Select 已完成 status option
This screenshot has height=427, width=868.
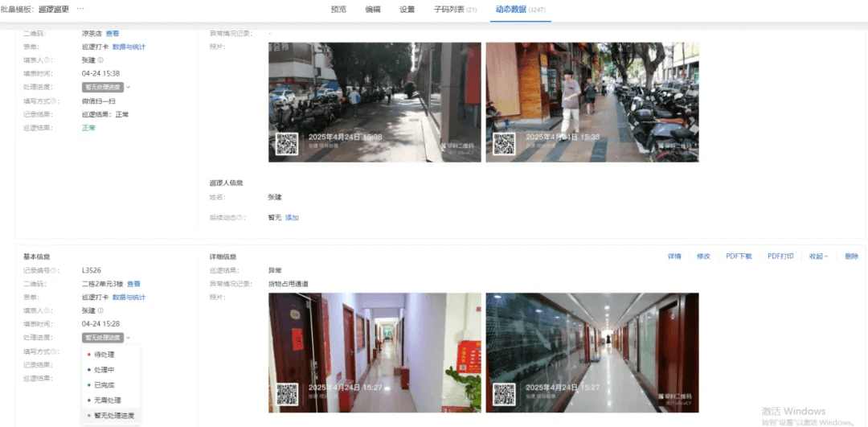[x=104, y=385]
